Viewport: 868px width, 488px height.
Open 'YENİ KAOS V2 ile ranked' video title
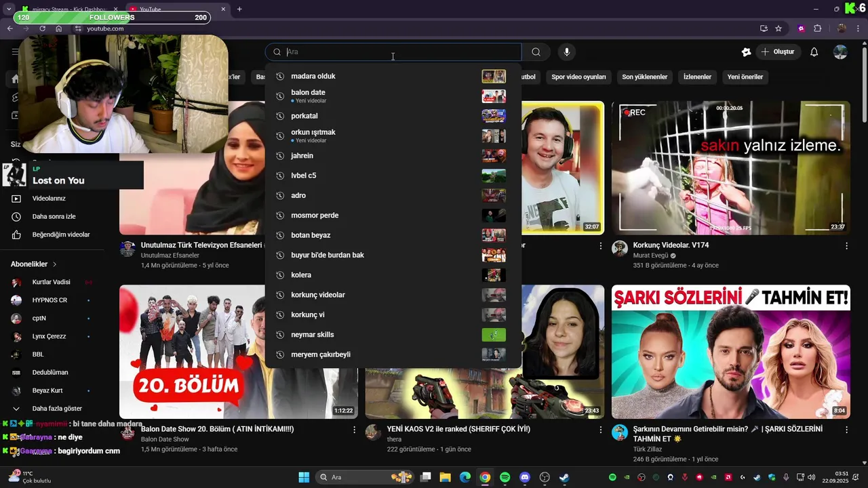tap(458, 429)
